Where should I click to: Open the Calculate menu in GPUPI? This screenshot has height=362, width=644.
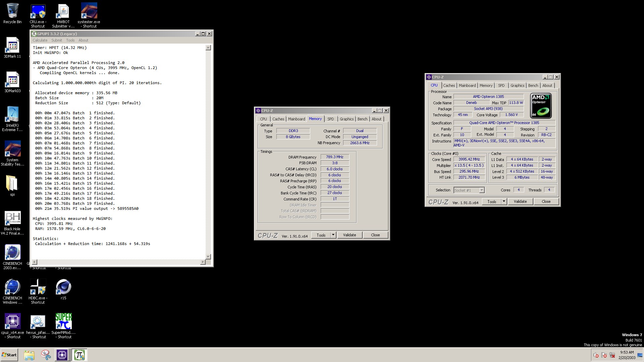(x=40, y=40)
